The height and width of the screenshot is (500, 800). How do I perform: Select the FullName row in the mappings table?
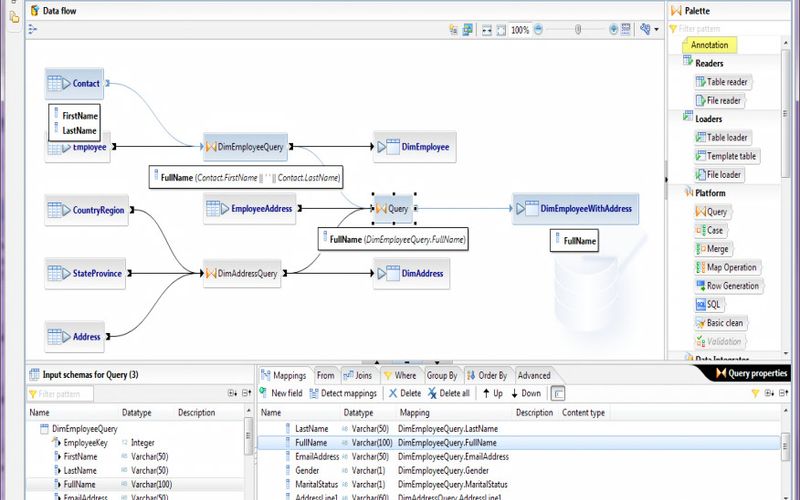coord(312,442)
